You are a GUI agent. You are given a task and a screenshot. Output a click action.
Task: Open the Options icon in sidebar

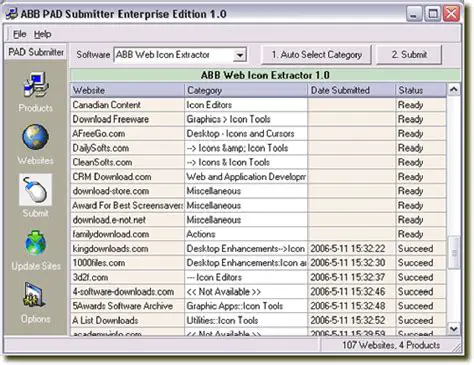pos(35,295)
